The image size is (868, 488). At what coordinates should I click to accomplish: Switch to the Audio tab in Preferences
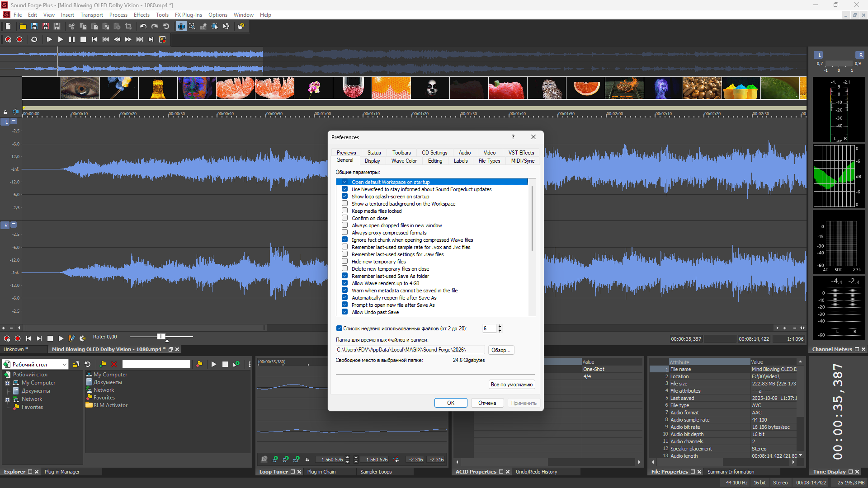tap(465, 153)
